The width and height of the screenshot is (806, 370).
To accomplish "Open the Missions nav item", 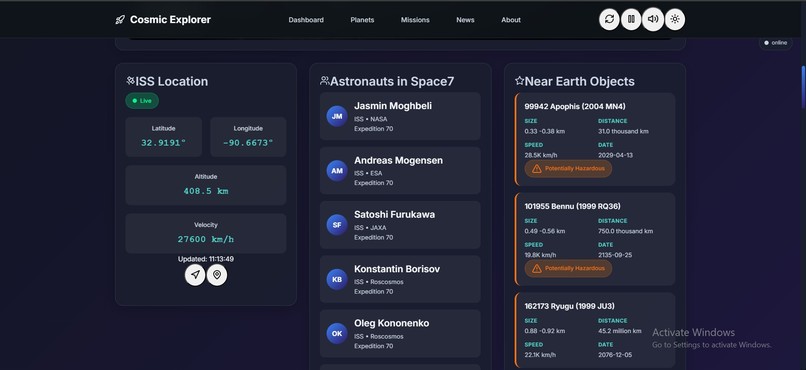I will [415, 20].
